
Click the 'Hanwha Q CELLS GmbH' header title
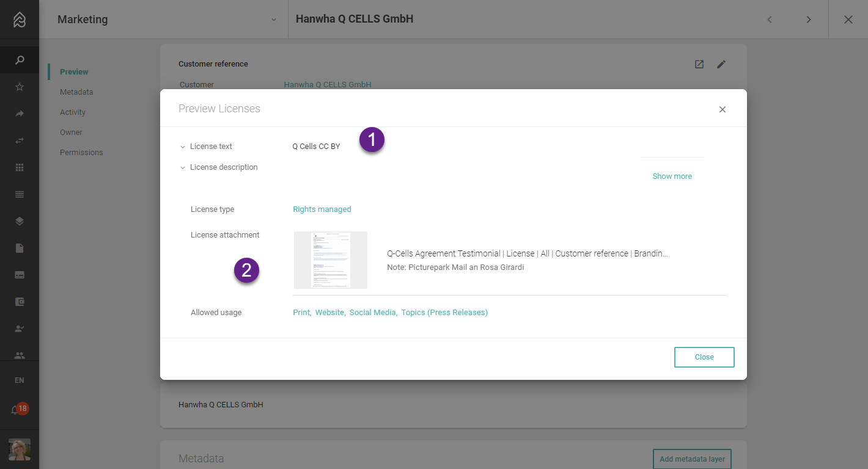(355, 20)
